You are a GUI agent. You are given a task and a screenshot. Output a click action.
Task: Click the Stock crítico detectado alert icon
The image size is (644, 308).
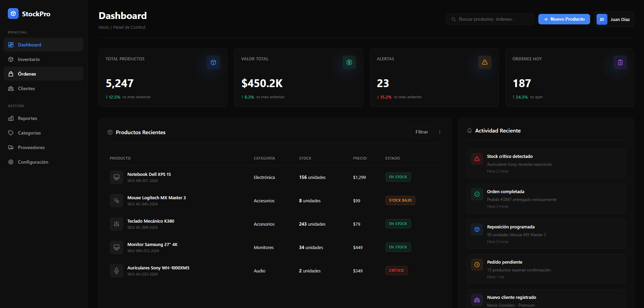477,159
